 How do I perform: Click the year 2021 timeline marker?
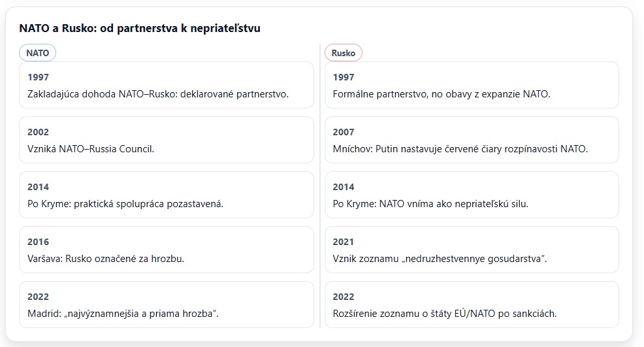click(344, 242)
